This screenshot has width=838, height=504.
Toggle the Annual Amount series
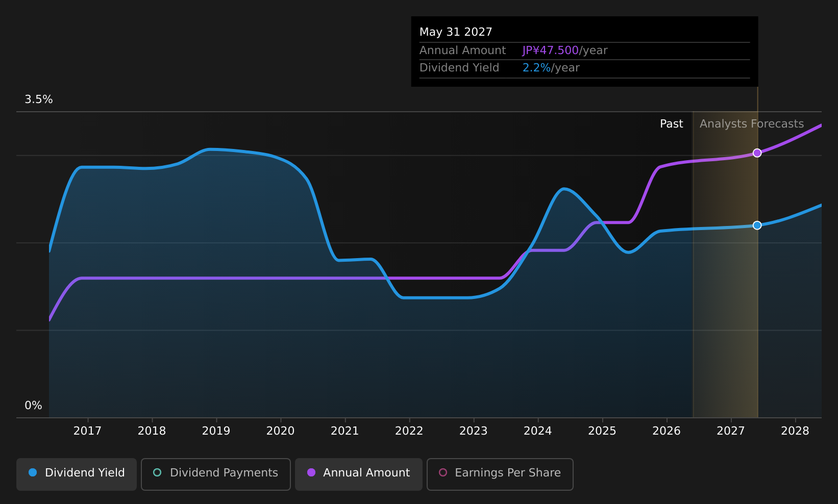[359, 474]
